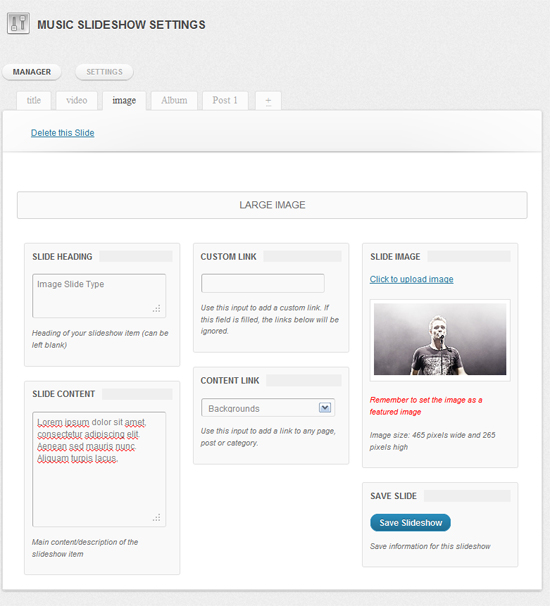The image size is (550, 606).
Task: Click the Music Slideshow Settings header icon
Action: [18, 24]
